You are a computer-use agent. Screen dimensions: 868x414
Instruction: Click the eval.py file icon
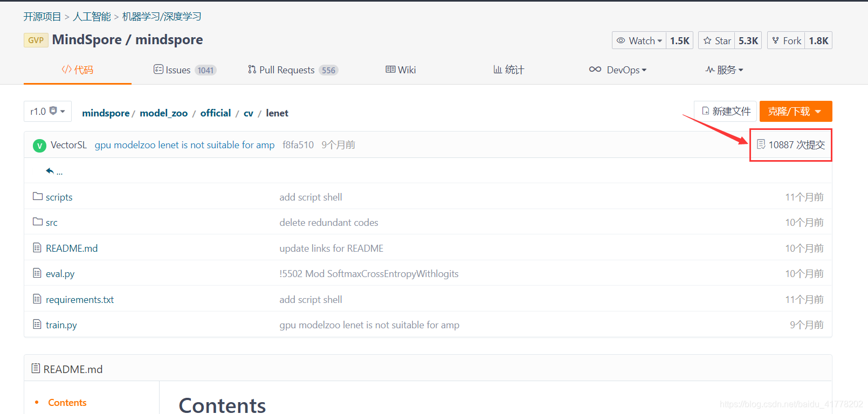(x=37, y=273)
